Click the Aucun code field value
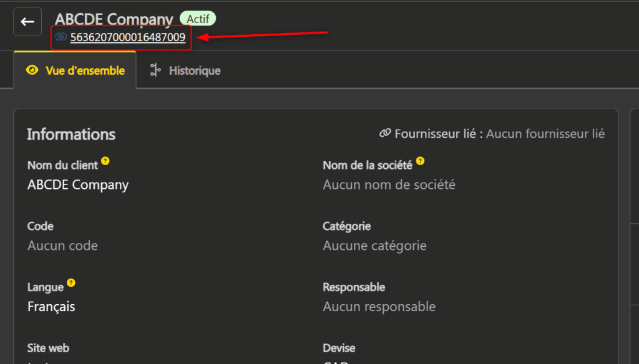This screenshot has height=364, width=639. 62,246
